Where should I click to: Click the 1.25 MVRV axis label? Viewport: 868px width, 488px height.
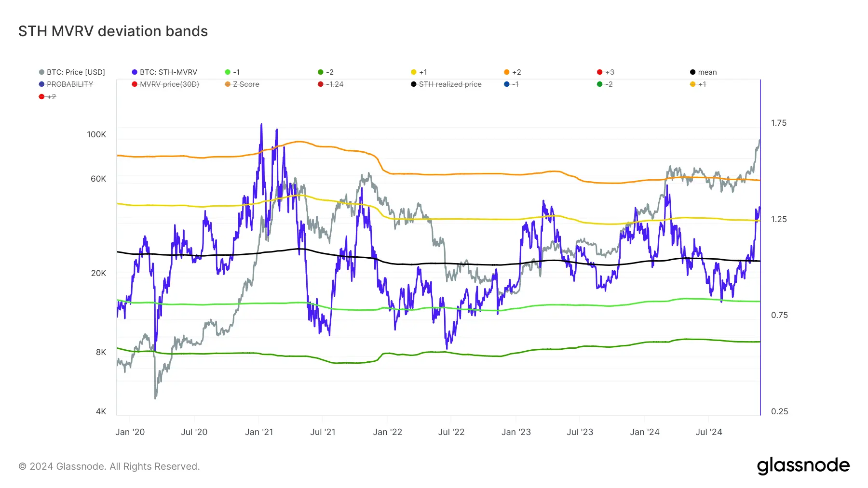point(779,219)
